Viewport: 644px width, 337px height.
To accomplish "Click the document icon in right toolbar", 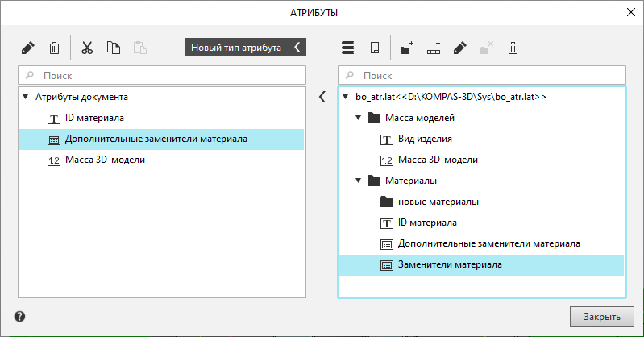I will (x=375, y=48).
